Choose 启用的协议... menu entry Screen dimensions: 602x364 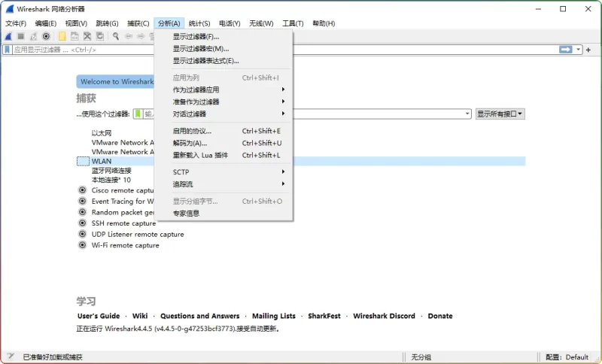pyautogui.click(x=223, y=131)
